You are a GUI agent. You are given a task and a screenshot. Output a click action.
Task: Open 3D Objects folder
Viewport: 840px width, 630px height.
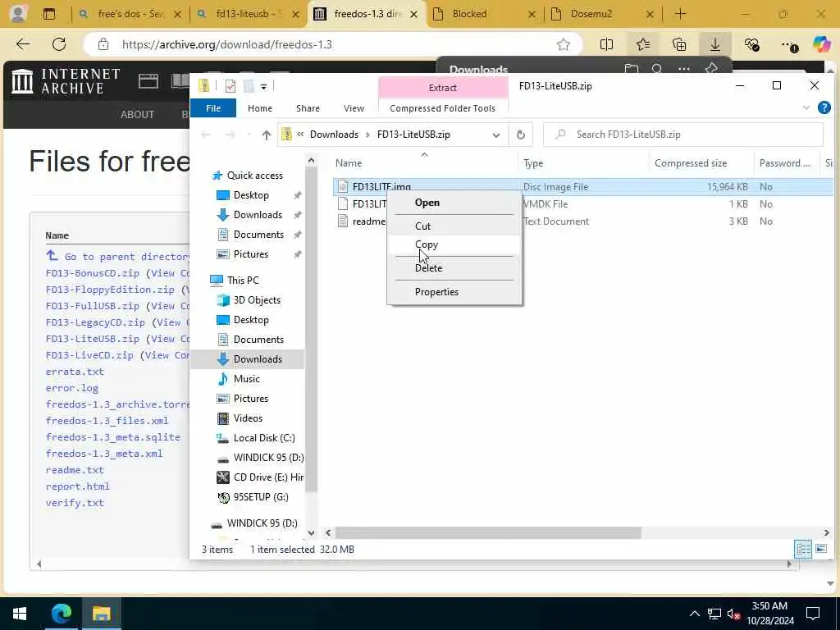(257, 300)
